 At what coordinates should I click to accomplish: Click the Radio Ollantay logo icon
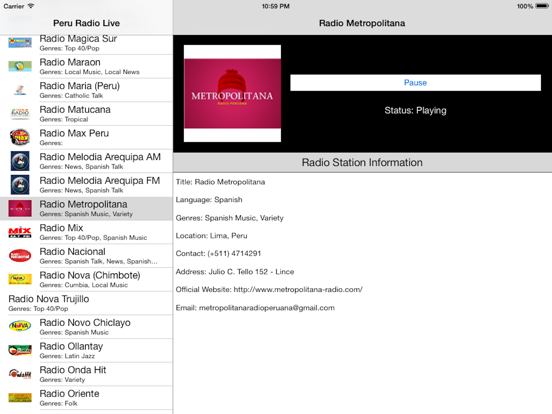tap(20, 350)
